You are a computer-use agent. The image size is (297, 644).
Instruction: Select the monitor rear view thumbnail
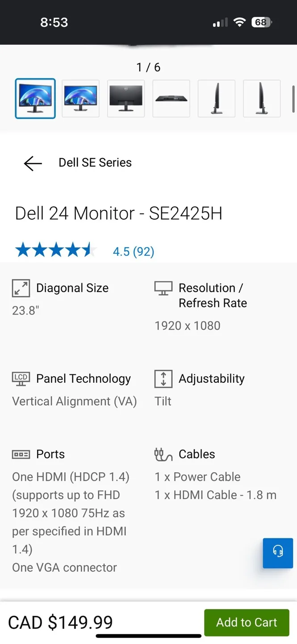125,98
